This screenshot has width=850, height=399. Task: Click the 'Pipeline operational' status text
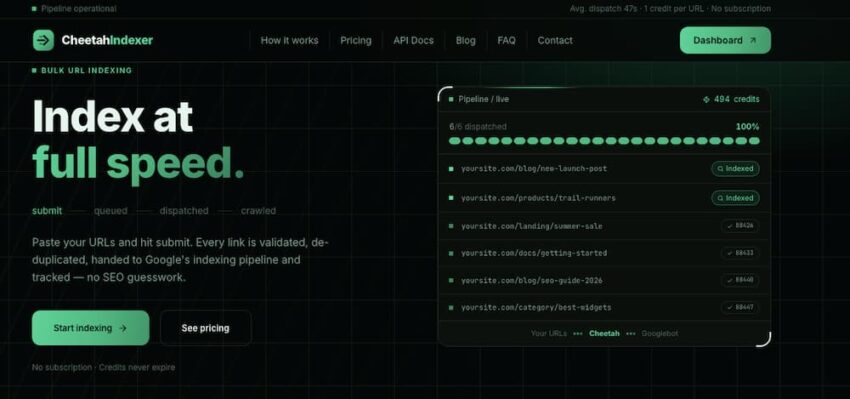[79, 9]
